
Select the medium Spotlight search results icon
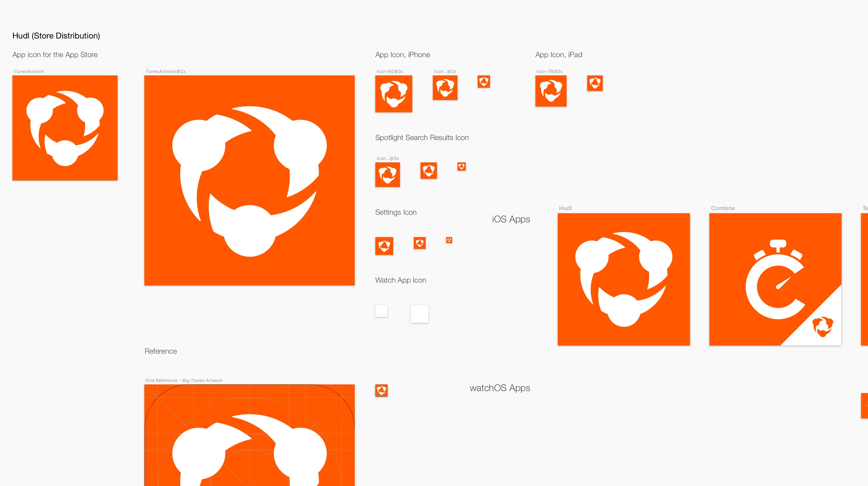point(429,171)
